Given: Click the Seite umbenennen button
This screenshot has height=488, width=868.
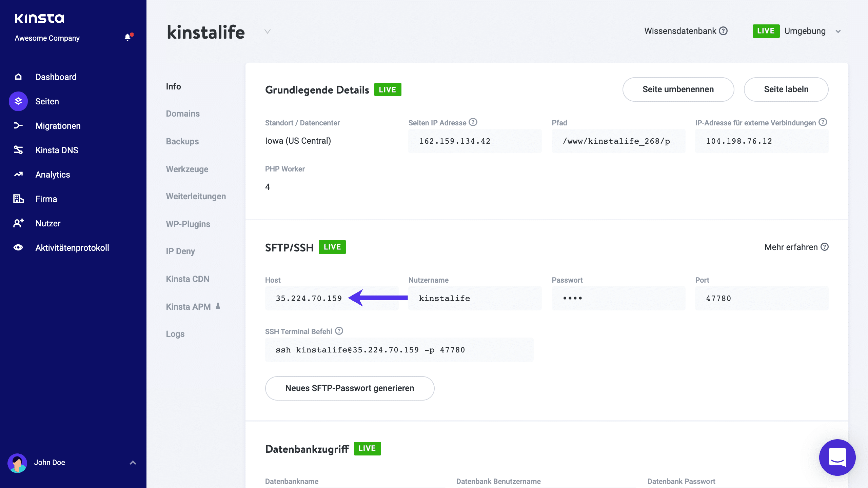Looking at the screenshot, I should pos(678,89).
